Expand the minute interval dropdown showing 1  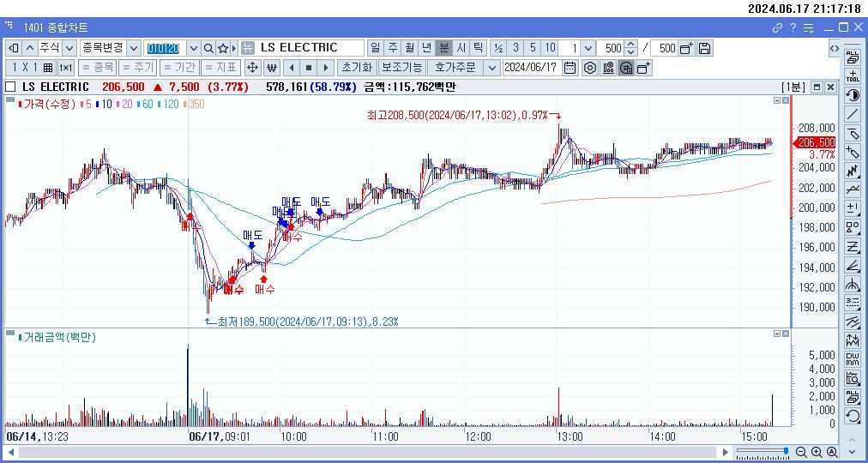[x=588, y=48]
